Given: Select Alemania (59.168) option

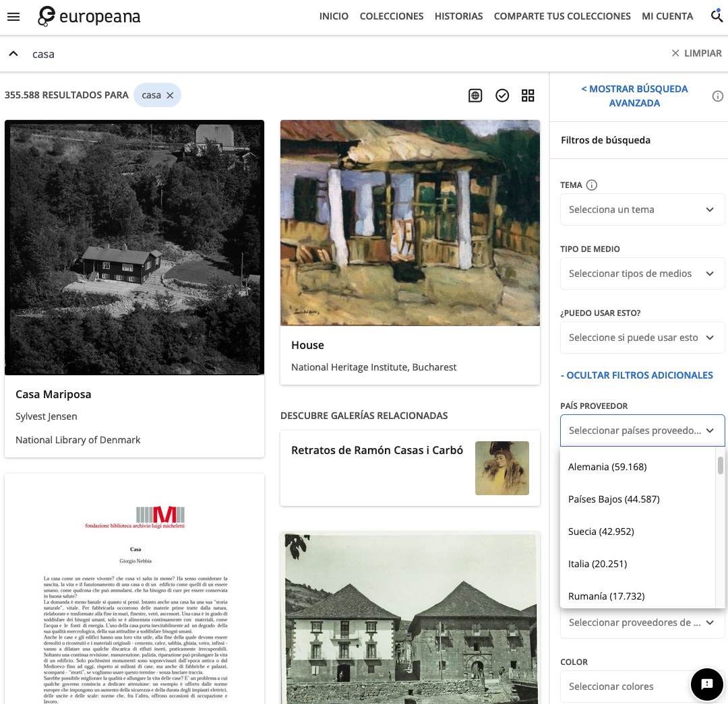Looking at the screenshot, I should pyautogui.click(x=638, y=467).
